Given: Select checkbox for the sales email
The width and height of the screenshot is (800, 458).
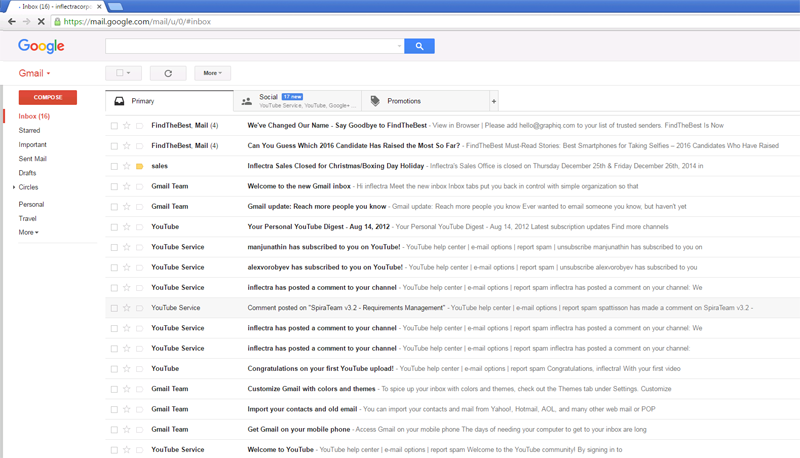Looking at the screenshot, I should [x=114, y=166].
